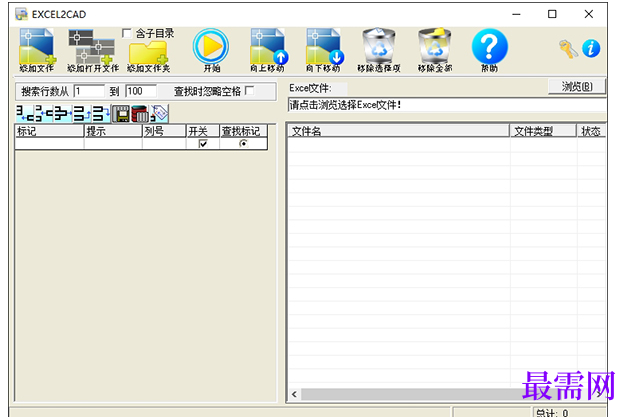Open the blue info (i) icon

pos(591,49)
